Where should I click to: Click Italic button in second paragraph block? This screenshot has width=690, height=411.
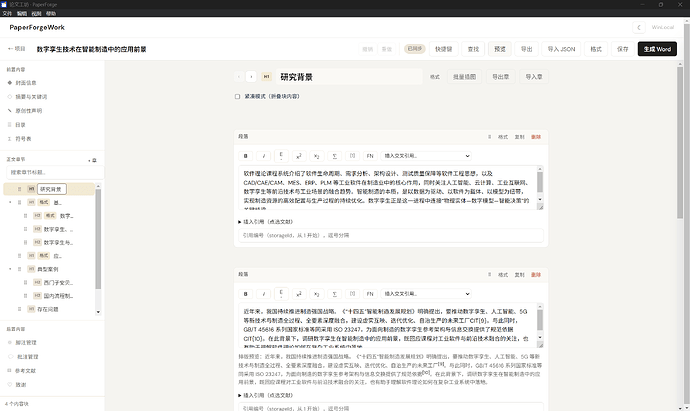[x=263, y=294]
